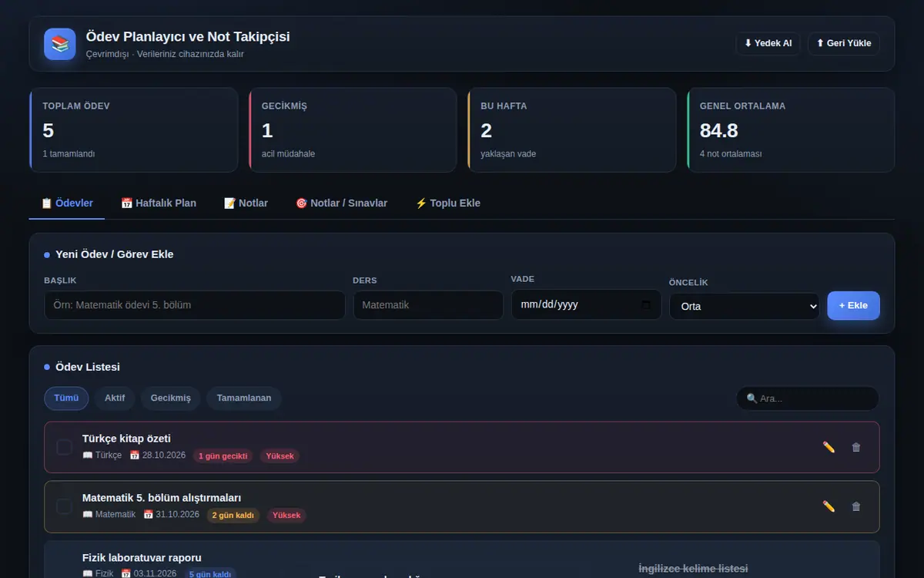The image size is (924, 578).
Task: Switch to the Ödevler tab
Action: (67, 203)
